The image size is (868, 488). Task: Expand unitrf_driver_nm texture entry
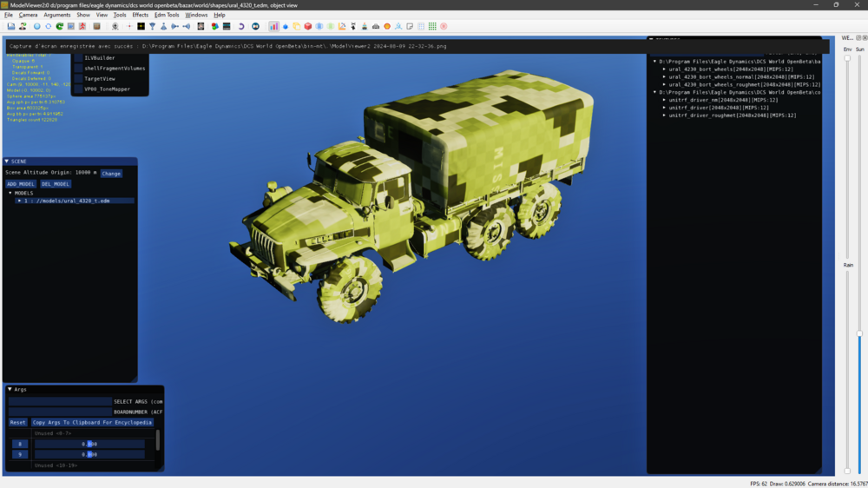coord(664,100)
